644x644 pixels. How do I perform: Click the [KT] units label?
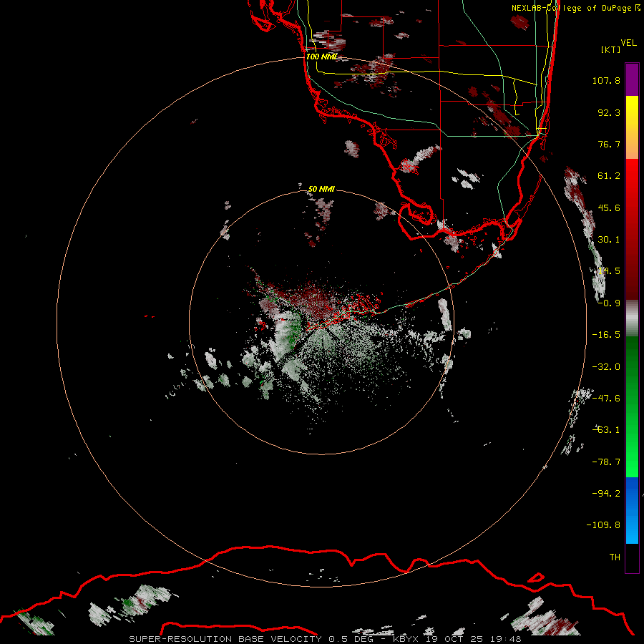pos(611,49)
